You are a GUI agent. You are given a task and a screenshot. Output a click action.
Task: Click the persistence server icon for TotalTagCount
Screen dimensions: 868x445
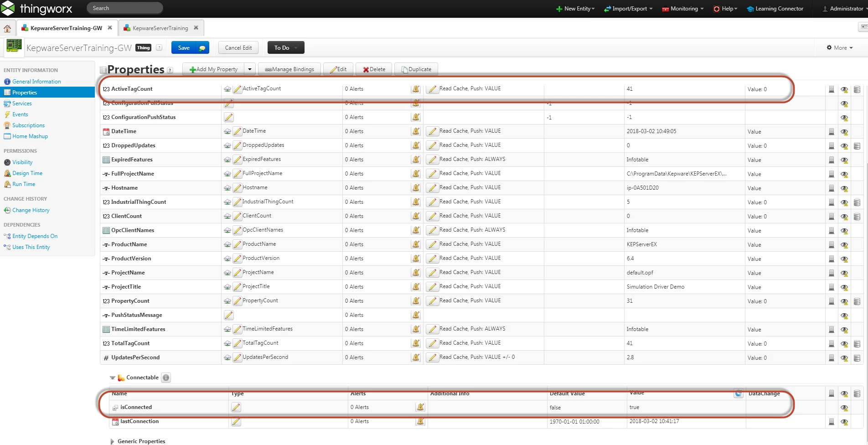pos(832,344)
